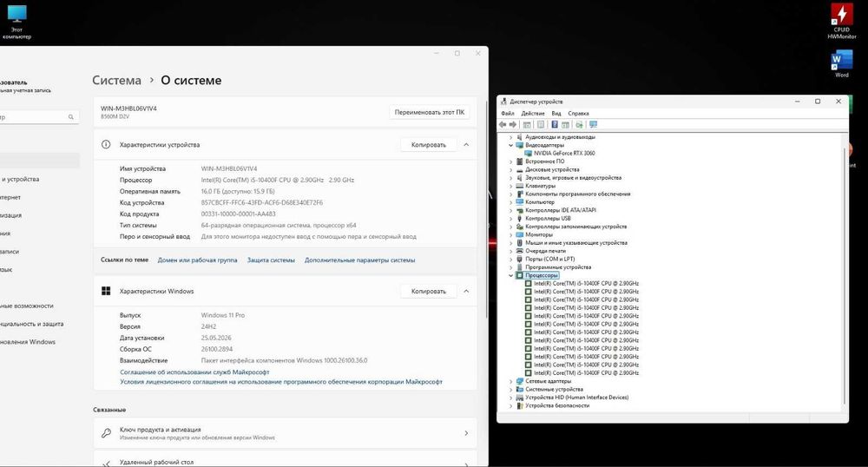
Task: Click the Переименовать этот ПК button
Action: tap(430, 112)
